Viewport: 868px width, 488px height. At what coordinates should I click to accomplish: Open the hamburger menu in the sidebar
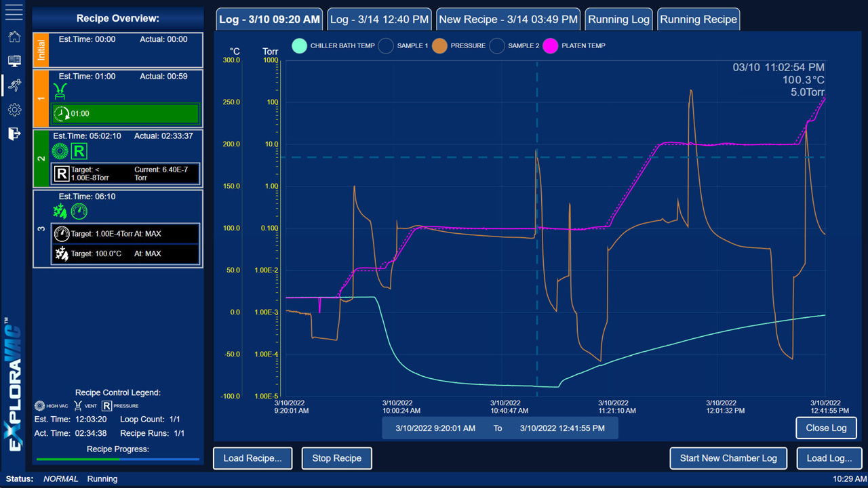[x=14, y=12]
